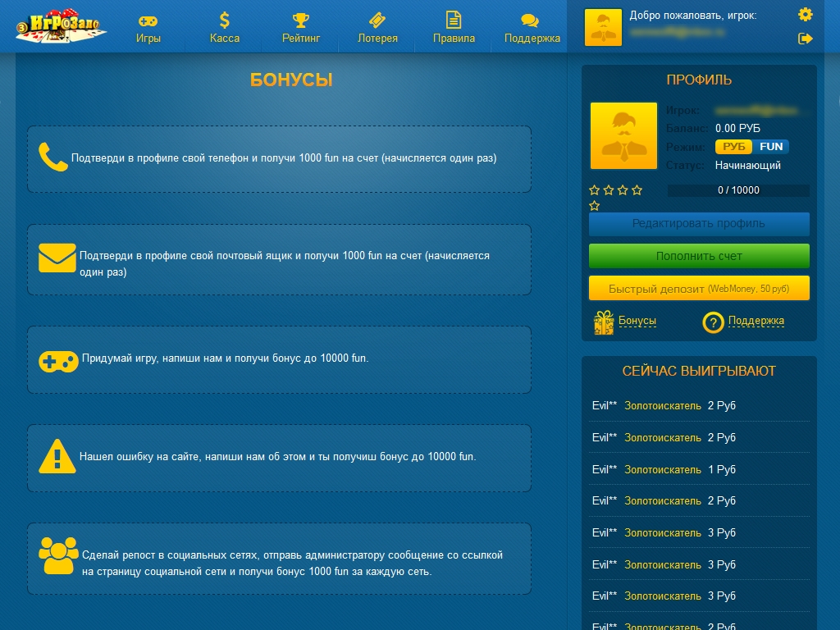Open the Игры menu item

[x=148, y=28]
